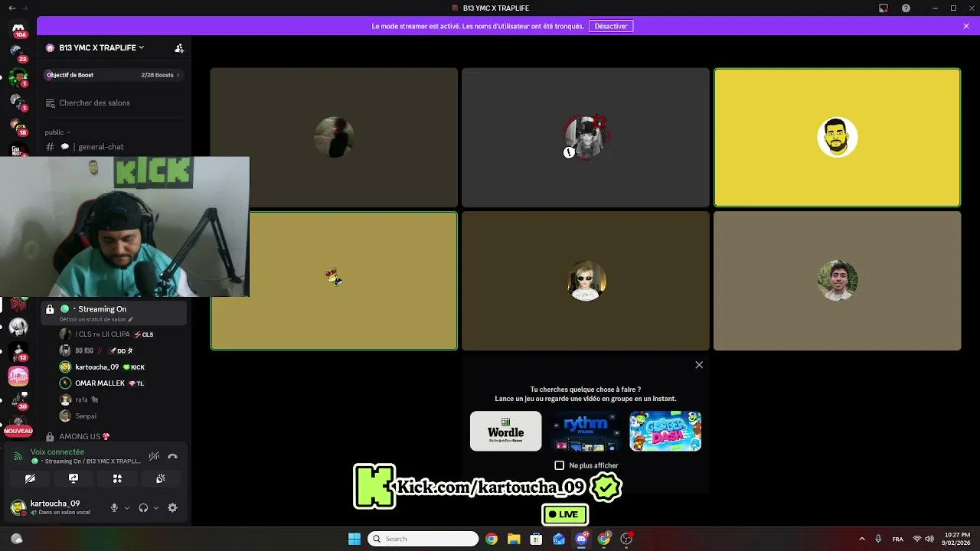Open the taskbar clock showing 10:27 PM
This screenshot has height=551, width=980.
[x=957, y=539]
